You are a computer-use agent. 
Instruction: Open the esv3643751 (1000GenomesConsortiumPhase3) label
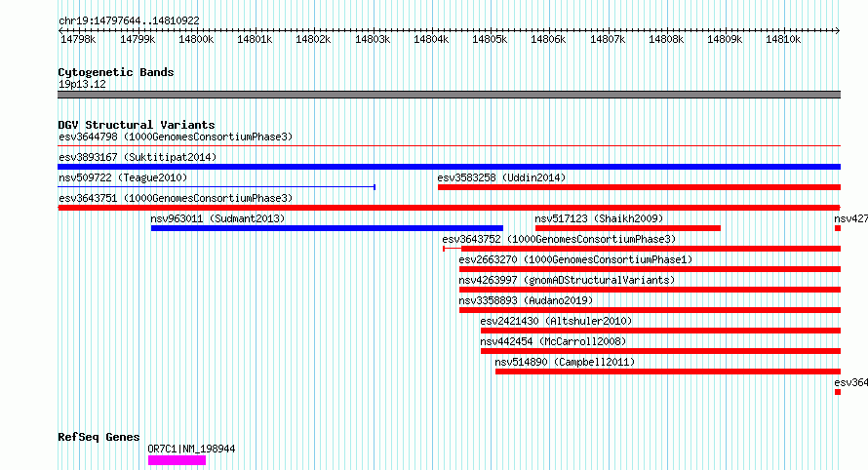click(x=176, y=198)
